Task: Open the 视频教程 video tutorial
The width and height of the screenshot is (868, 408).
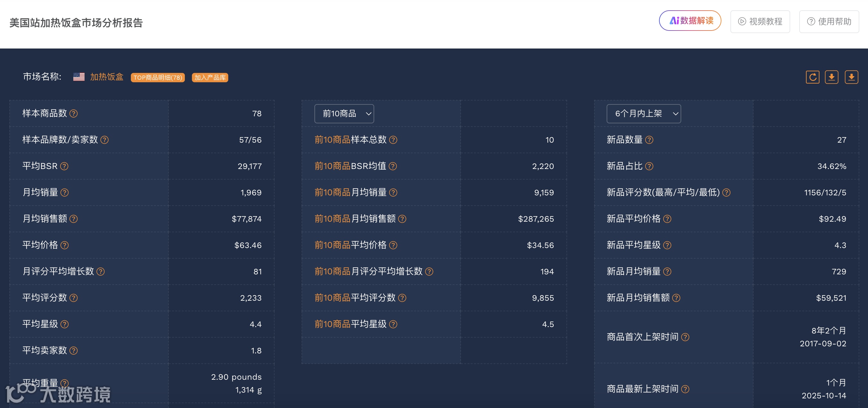Action: (x=760, y=22)
